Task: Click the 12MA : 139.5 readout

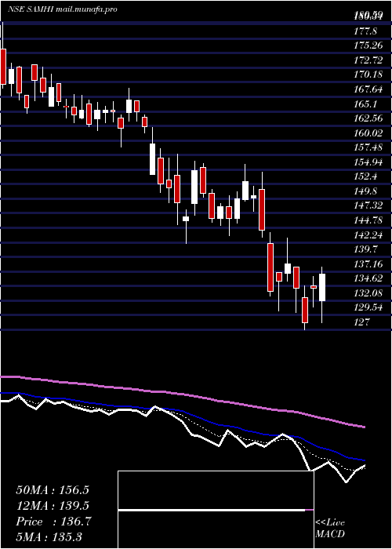Action: pos(53,506)
